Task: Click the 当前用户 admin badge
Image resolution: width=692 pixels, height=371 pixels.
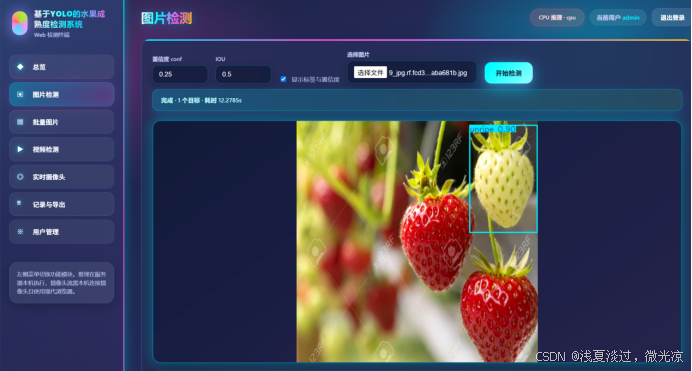Action: 618,18
